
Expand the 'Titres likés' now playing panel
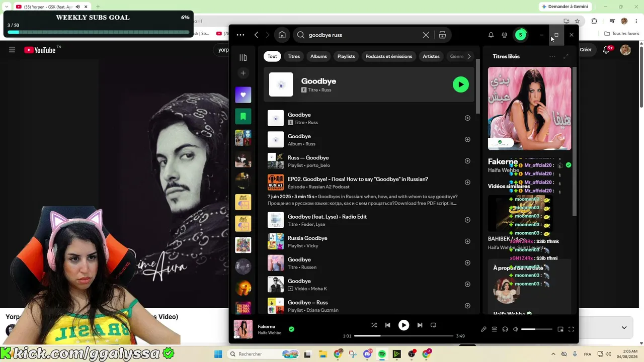[566, 56]
